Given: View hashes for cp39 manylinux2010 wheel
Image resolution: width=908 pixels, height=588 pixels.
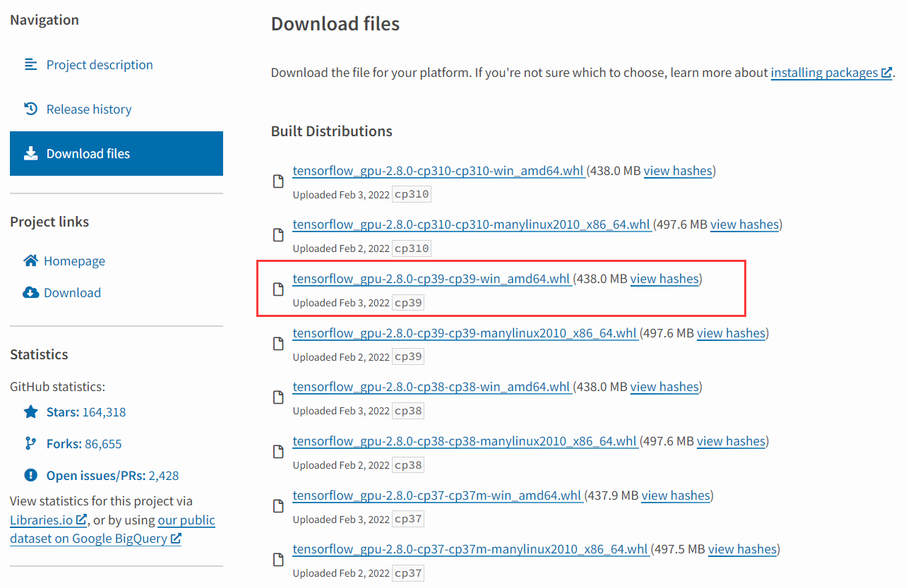Looking at the screenshot, I should pyautogui.click(x=731, y=333).
